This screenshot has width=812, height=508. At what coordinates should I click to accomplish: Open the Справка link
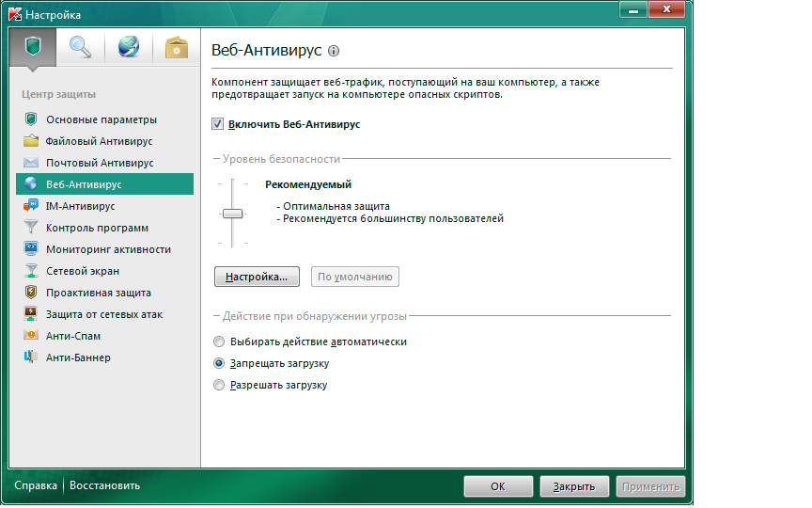click(x=35, y=485)
